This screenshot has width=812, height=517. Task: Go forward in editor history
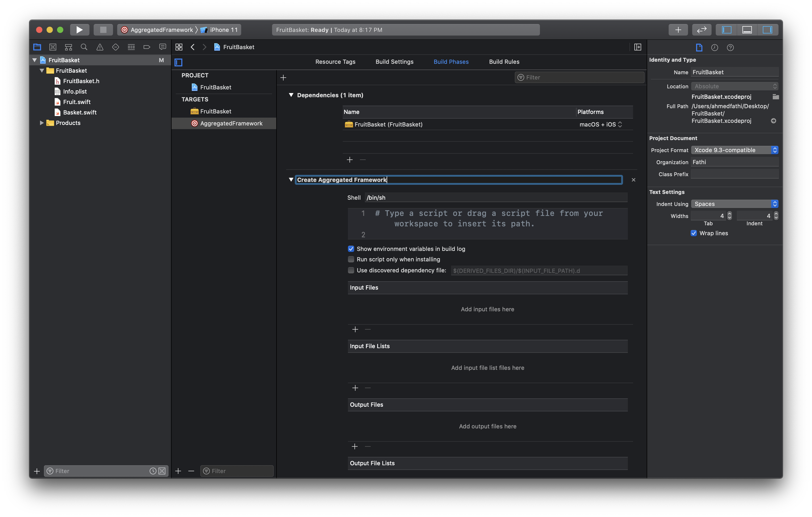click(x=204, y=47)
